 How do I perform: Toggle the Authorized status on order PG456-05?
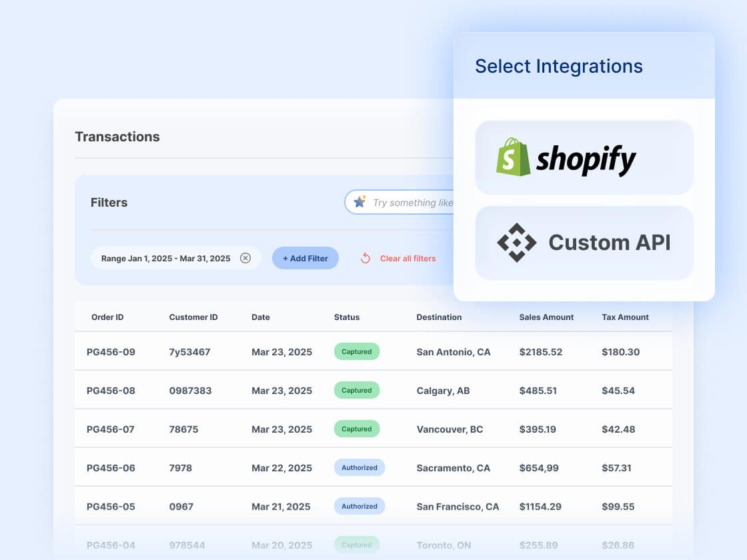[x=359, y=506]
